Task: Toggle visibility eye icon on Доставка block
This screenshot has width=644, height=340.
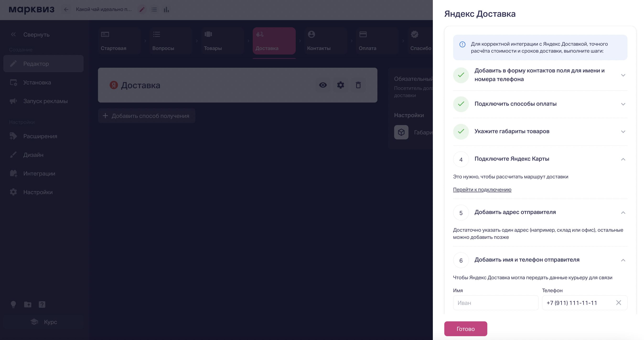Action: tap(323, 85)
